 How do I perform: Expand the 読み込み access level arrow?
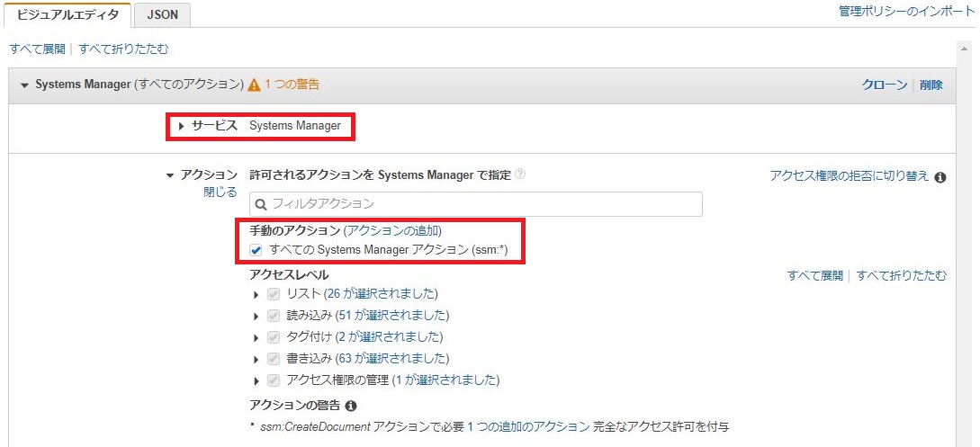(256, 316)
